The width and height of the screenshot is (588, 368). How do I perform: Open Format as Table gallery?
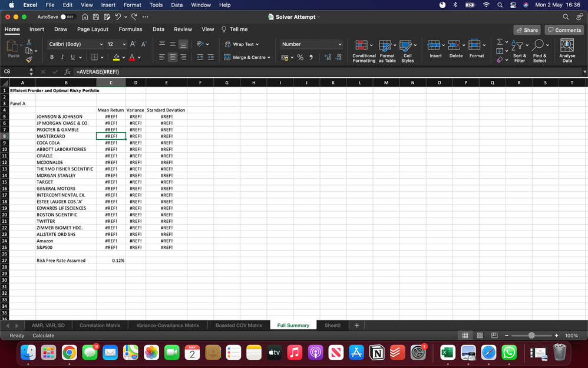387,51
